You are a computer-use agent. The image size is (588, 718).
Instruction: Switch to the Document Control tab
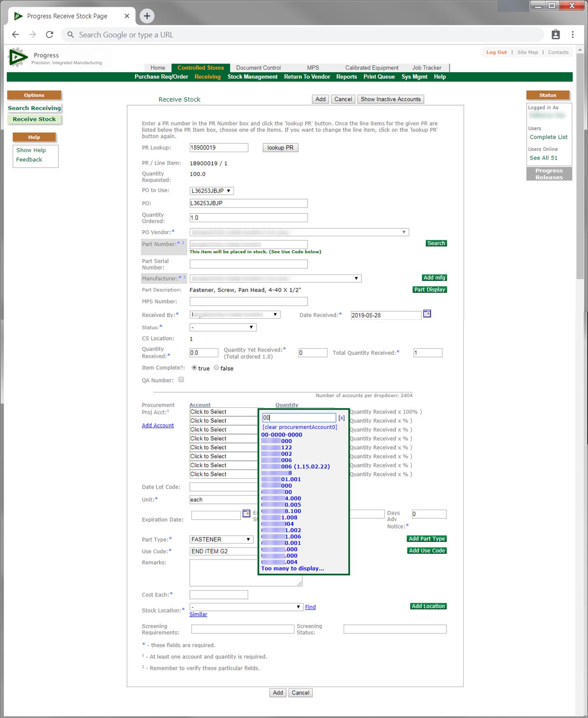click(x=258, y=68)
